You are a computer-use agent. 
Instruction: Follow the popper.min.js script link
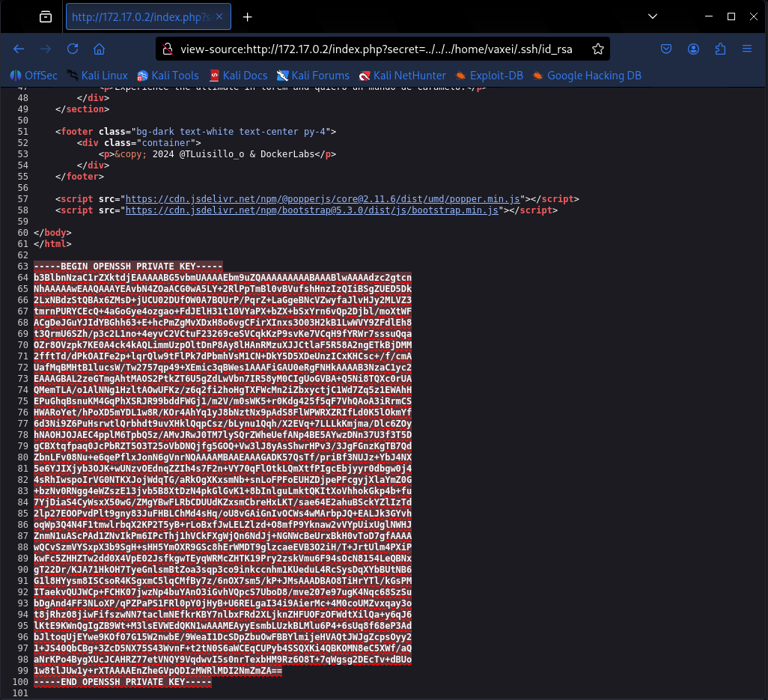323,199
